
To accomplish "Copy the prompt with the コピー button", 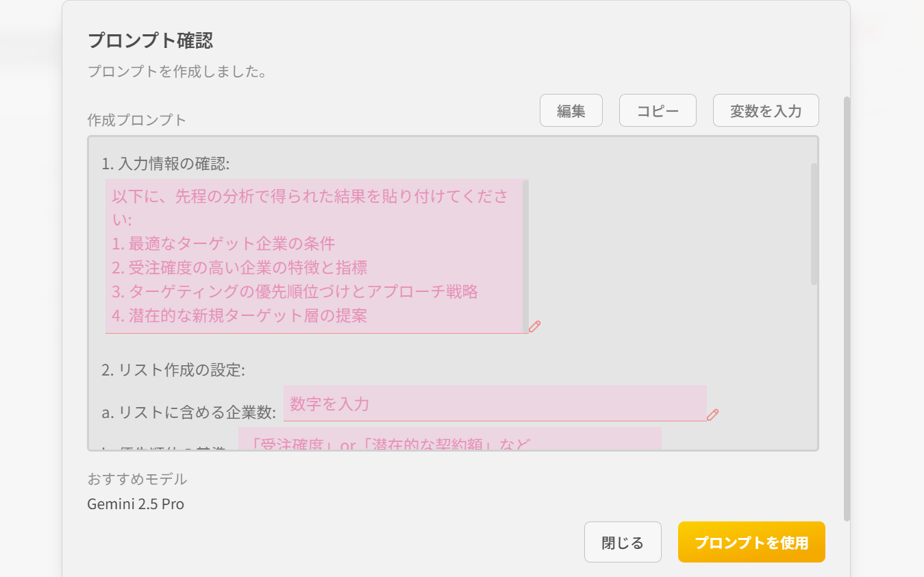I will click(x=658, y=111).
